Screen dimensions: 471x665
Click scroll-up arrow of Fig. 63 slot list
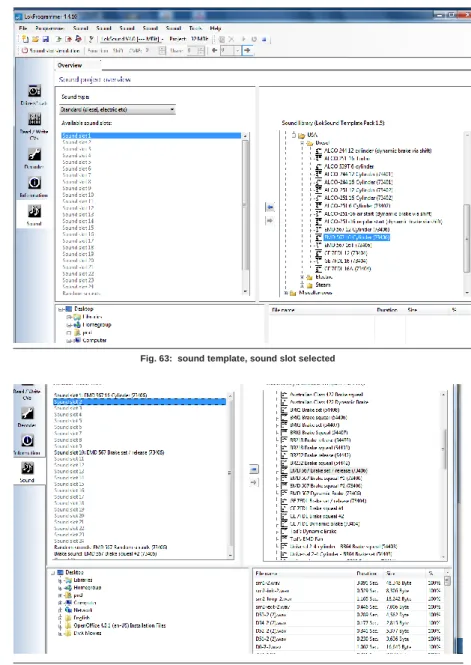245,136
